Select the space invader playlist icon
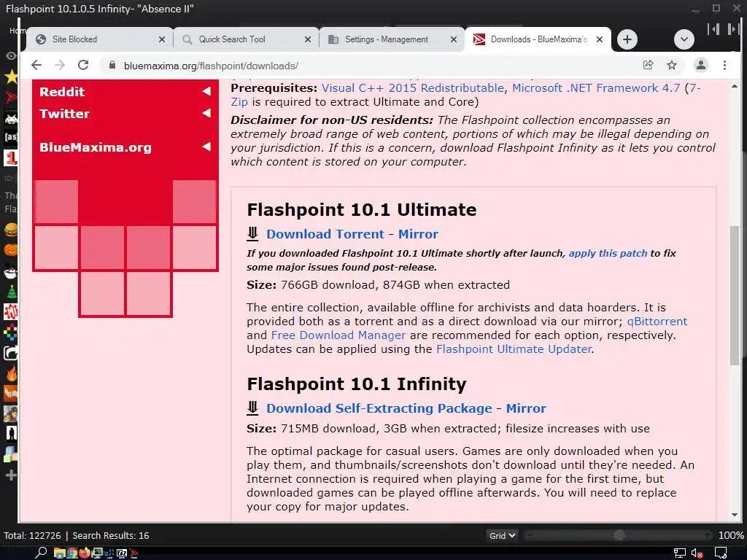The image size is (747, 560). pos(10,117)
